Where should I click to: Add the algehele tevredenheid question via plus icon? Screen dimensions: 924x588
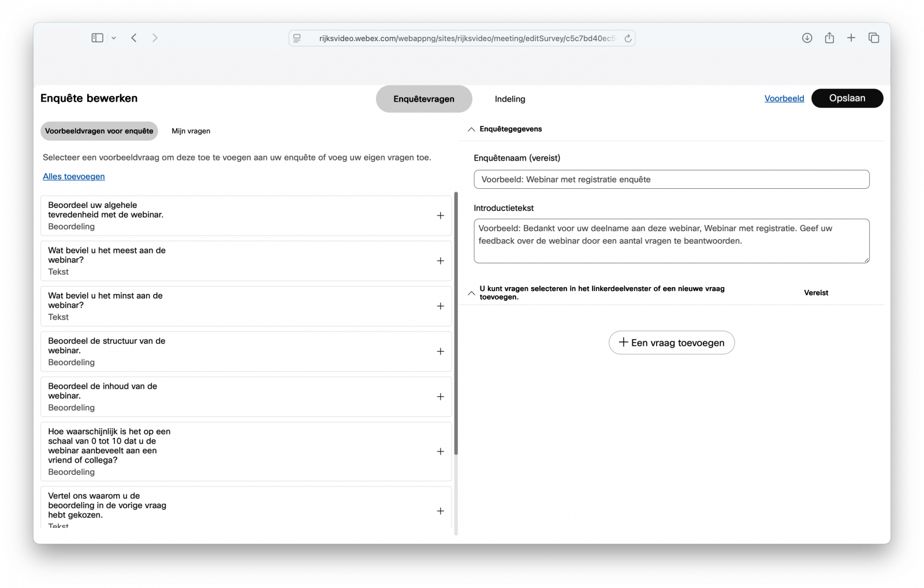click(441, 215)
